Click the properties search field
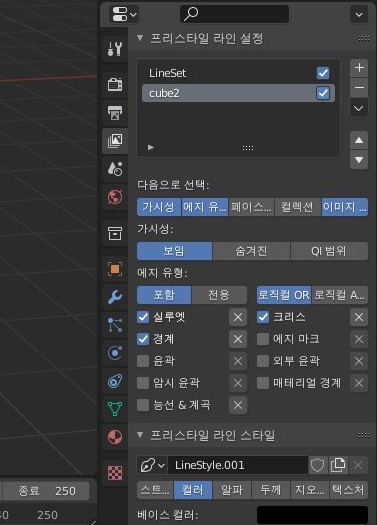 click(234, 14)
